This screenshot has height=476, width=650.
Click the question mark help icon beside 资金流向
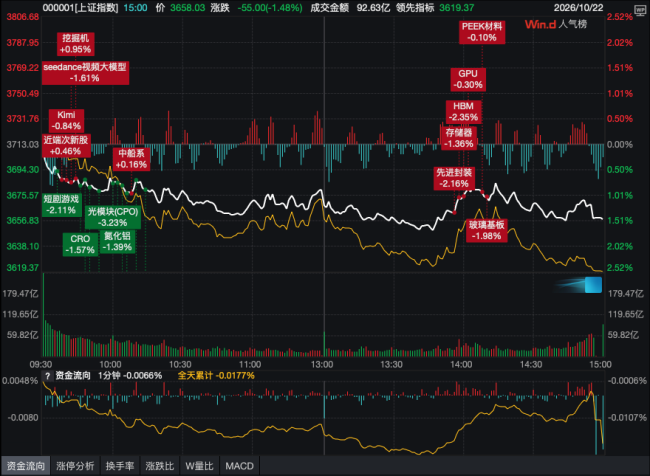[48, 376]
